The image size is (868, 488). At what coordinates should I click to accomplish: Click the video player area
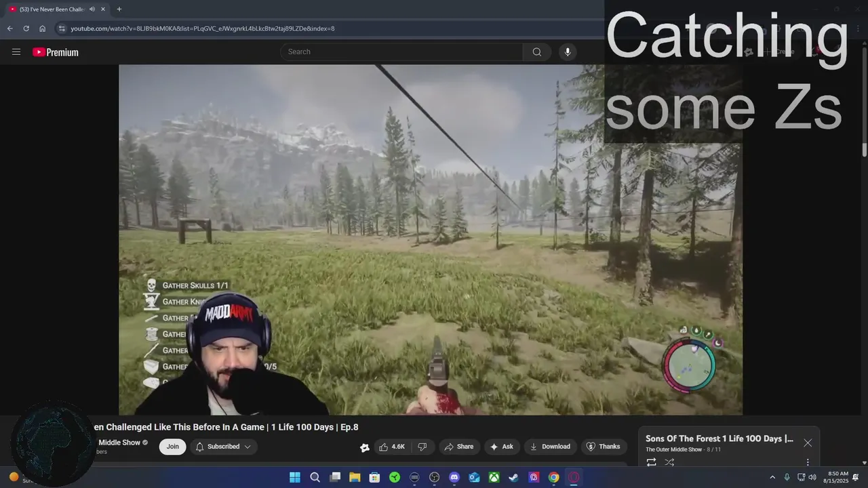click(431, 239)
